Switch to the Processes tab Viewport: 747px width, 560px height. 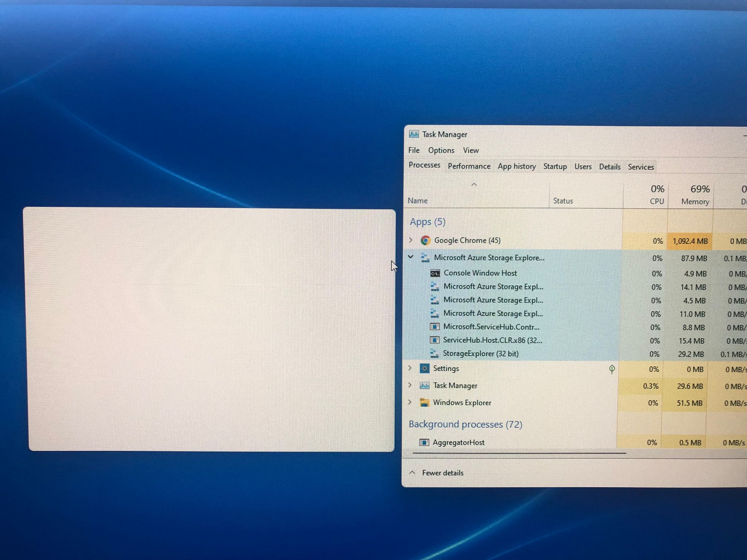pos(425,165)
